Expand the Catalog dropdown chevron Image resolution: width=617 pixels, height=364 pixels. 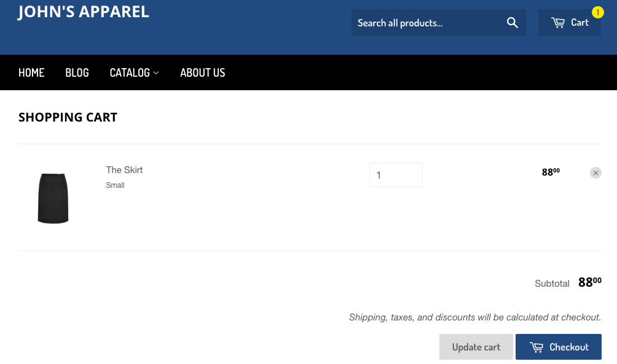(156, 73)
